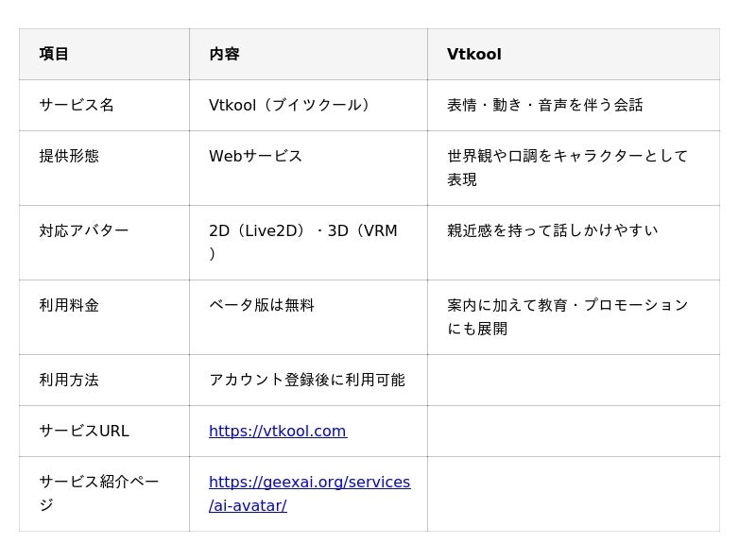Open the https://vtkool.com link
Viewport: 756px width, 560px height.
(x=278, y=431)
